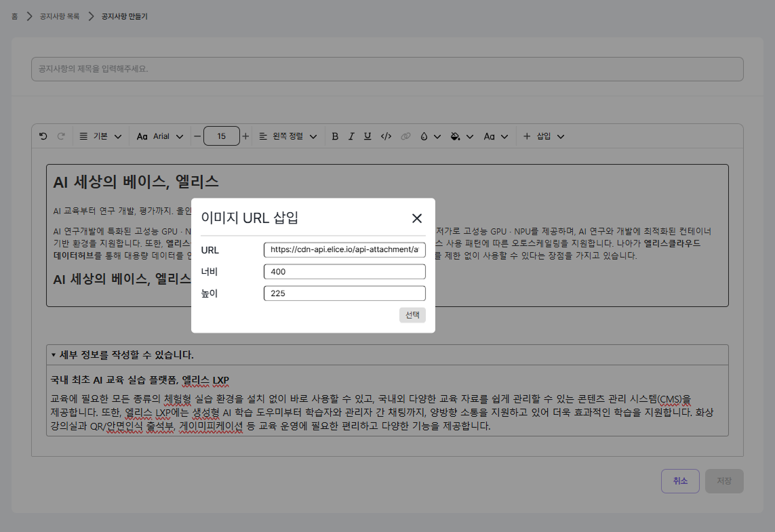Click the 선택 button in dialog
Screen dimensions: 775x532
pyautogui.click(x=412, y=315)
